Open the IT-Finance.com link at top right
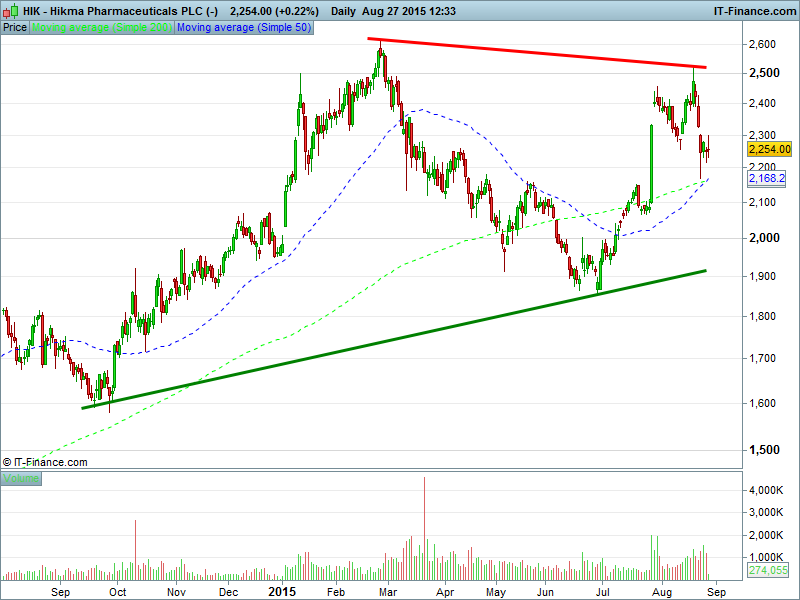Screen dimensions: 800x600 pos(753,10)
